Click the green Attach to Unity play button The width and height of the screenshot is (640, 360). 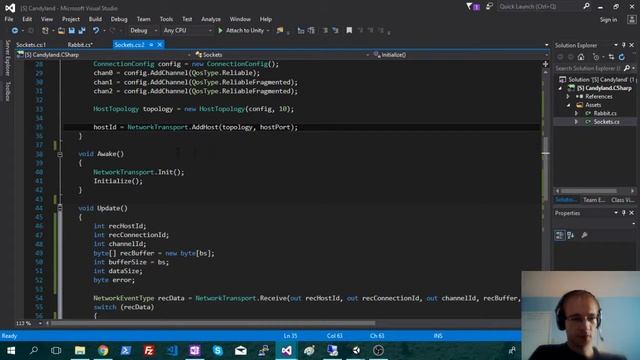coord(220,31)
